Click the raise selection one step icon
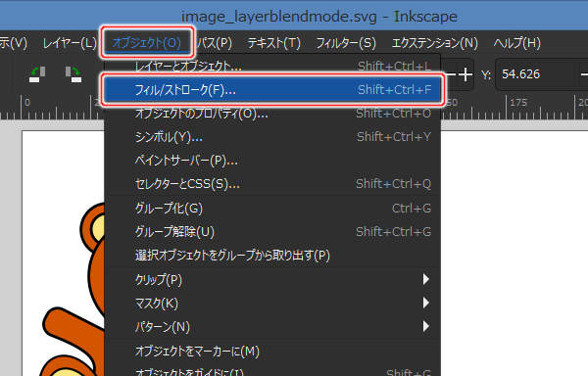The width and height of the screenshot is (588, 376). [x=37, y=74]
